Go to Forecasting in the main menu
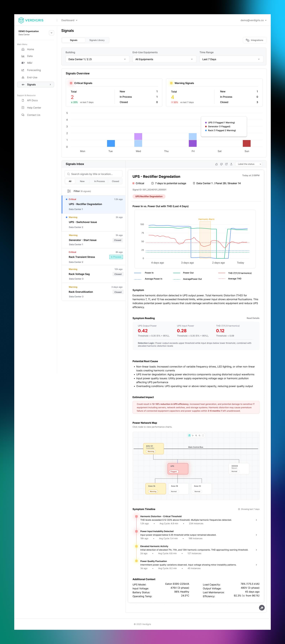The height and width of the screenshot is (644, 285). pos(34,70)
